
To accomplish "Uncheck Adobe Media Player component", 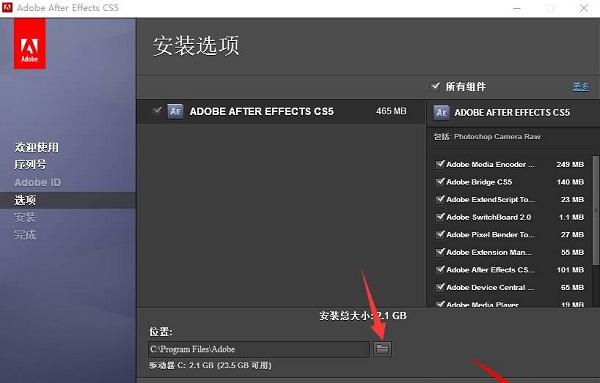I will (440, 304).
